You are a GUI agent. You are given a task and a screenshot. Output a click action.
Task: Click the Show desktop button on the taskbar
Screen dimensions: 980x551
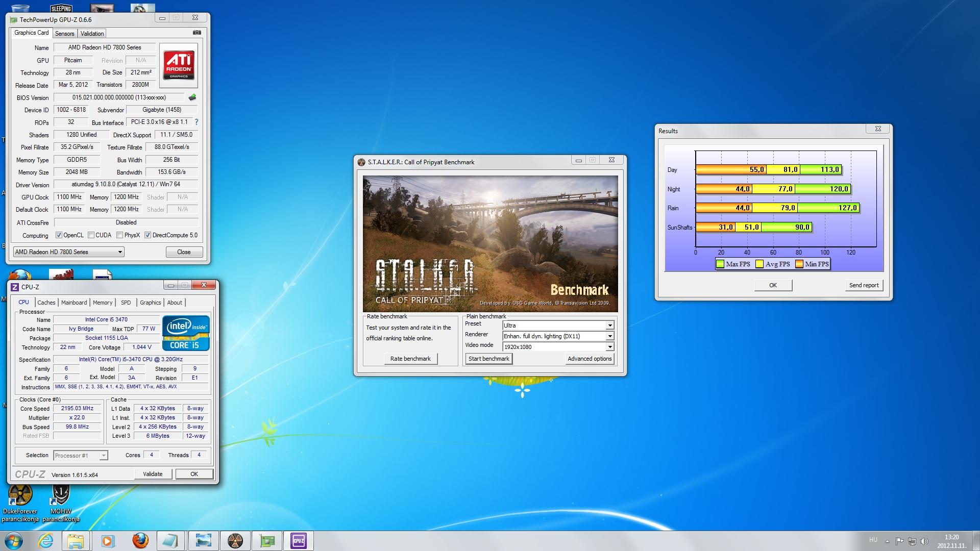pyautogui.click(x=976, y=541)
